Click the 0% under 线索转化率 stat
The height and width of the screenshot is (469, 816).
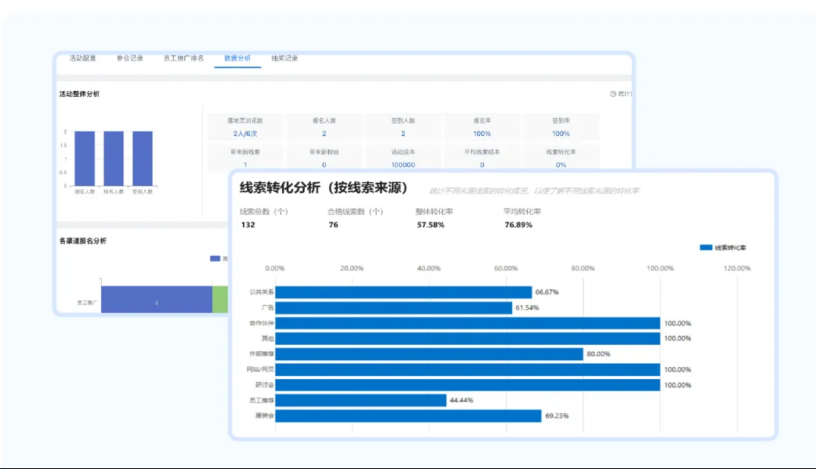[560, 164]
